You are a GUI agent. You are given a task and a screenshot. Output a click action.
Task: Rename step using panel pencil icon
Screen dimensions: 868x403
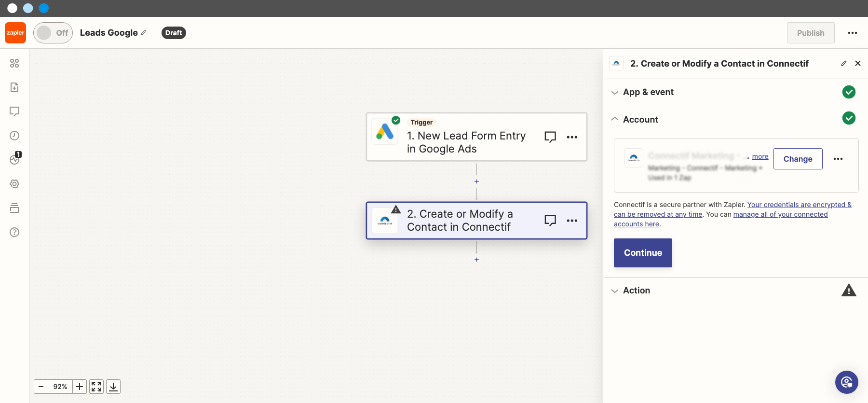coord(844,63)
